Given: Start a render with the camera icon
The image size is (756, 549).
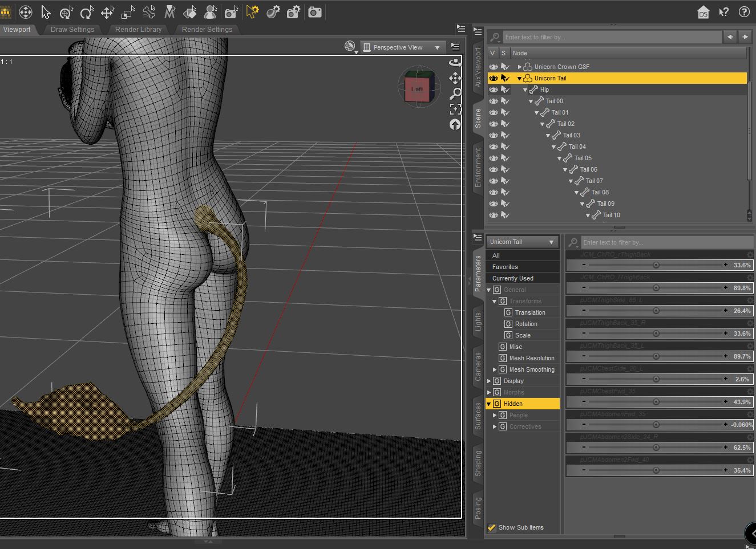Looking at the screenshot, I should click(x=315, y=12).
